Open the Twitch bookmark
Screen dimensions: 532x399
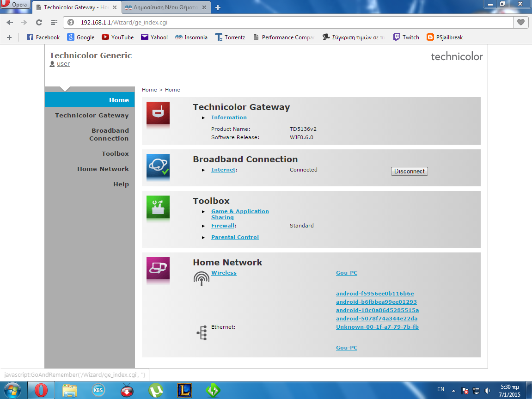[406, 37]
